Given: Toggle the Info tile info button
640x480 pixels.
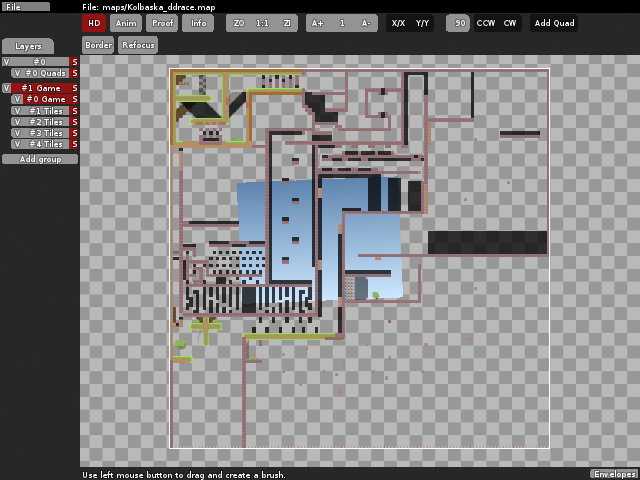Looking at the screenshot, I should 198,23.
